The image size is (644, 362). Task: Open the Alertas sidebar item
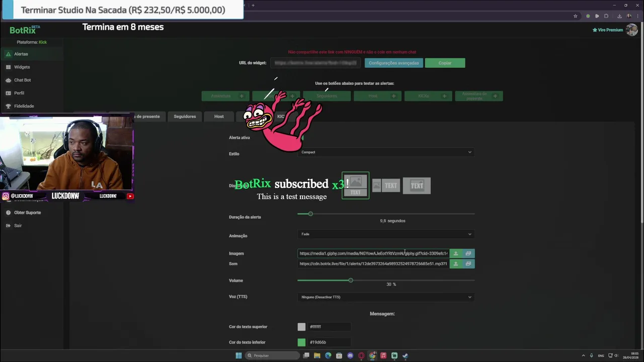tap(31, 54)
